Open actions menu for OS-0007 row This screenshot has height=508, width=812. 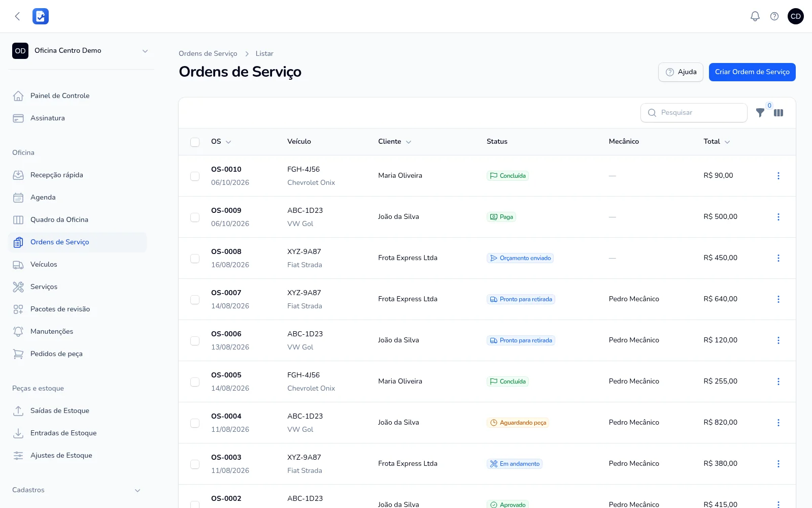click(779, 299)
